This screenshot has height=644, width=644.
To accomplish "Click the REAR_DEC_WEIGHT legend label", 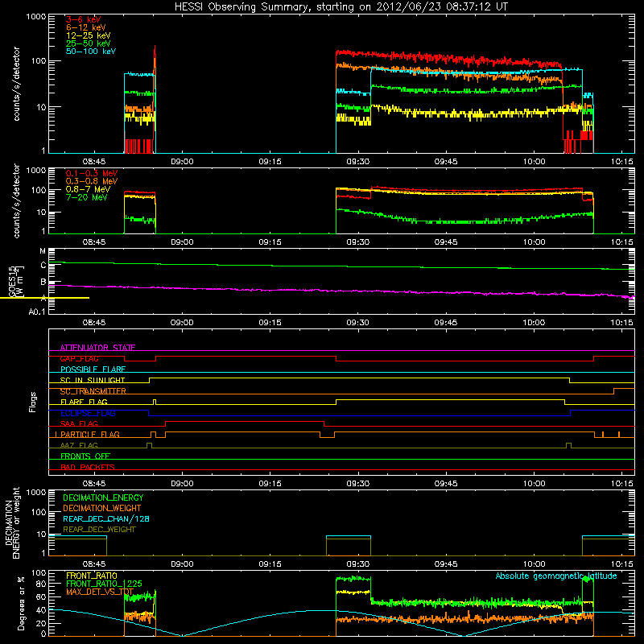I will point(99,530).
